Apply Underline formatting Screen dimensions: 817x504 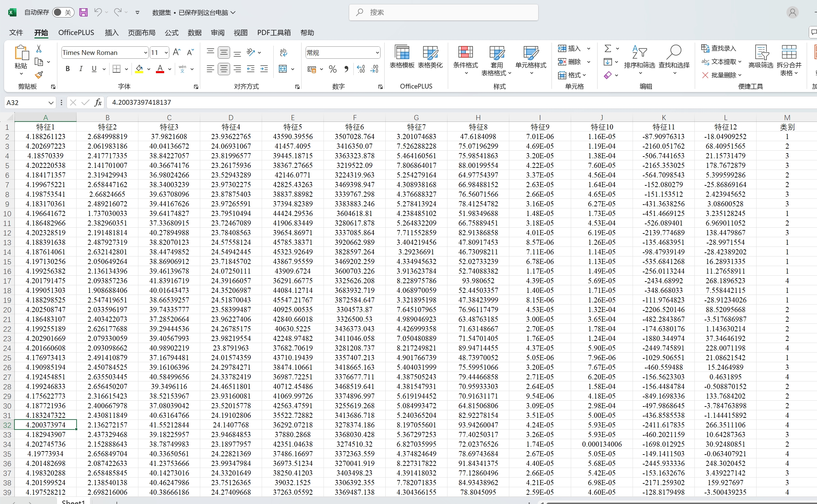click(x=94, y=69)
